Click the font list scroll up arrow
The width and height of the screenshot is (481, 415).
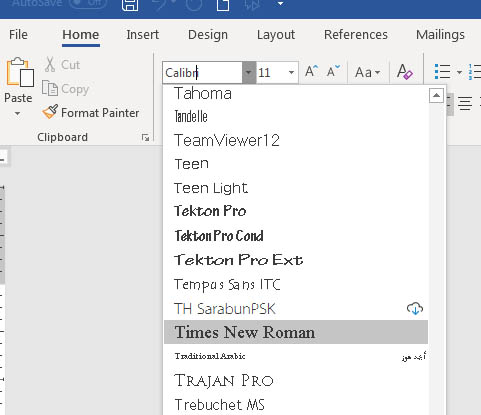[436, 96]
